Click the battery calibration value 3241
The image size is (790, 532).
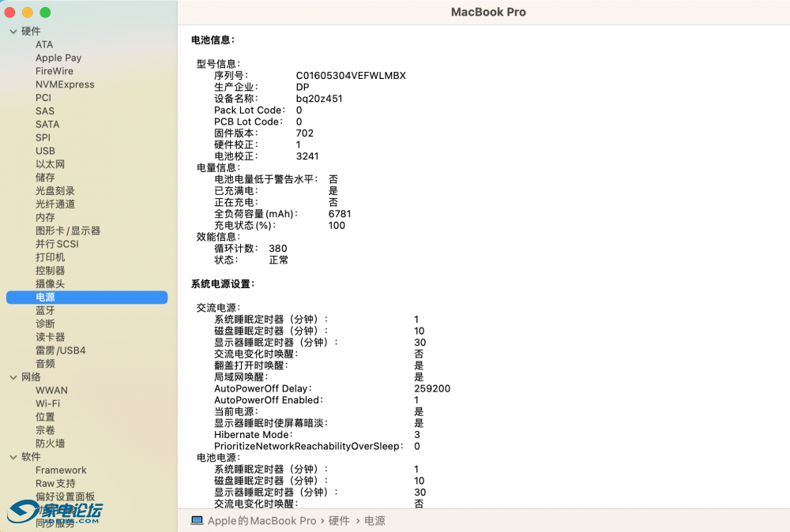[x=307, y=156]
